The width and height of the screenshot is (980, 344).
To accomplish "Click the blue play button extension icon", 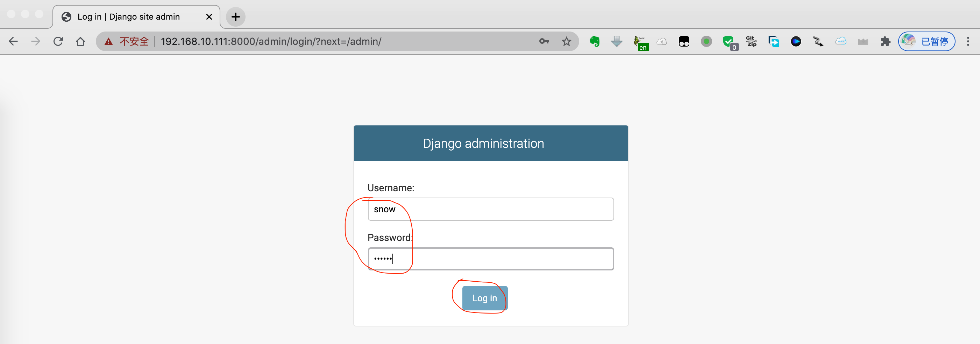I will (796, 41).
